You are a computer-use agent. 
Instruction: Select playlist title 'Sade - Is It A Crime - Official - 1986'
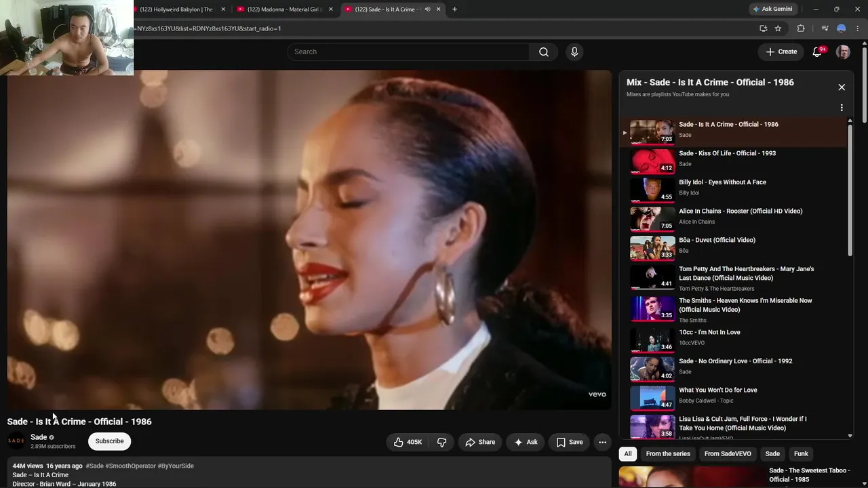[728, 125]
